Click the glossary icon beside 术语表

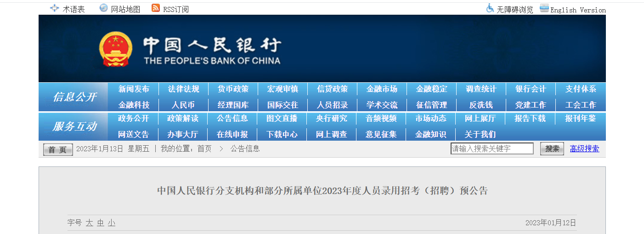54,8
